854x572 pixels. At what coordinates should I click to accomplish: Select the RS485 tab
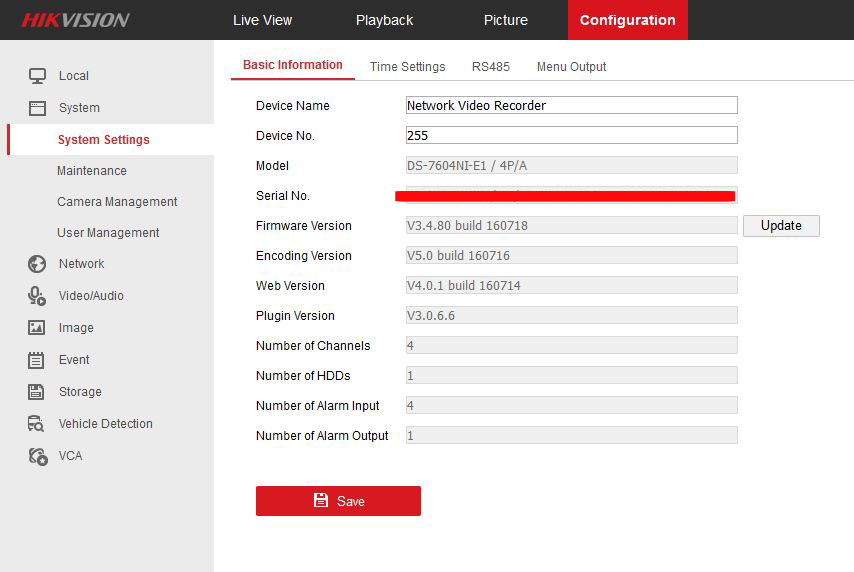(490, 67)
